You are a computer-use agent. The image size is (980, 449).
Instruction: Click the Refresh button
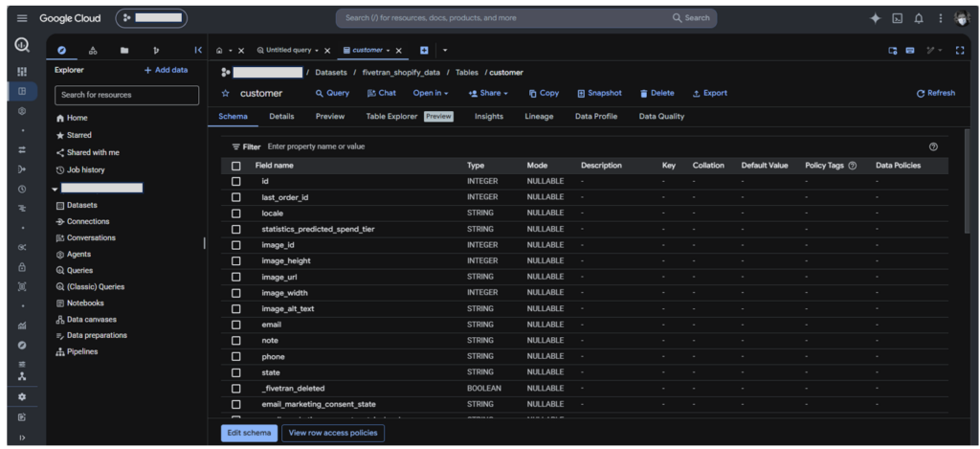point(936,93)
